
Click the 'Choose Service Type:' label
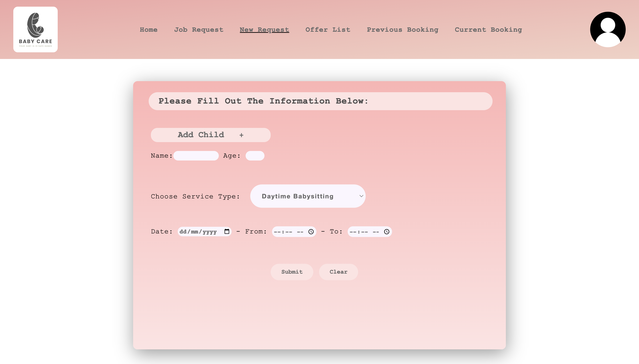(x=195, y=196)
